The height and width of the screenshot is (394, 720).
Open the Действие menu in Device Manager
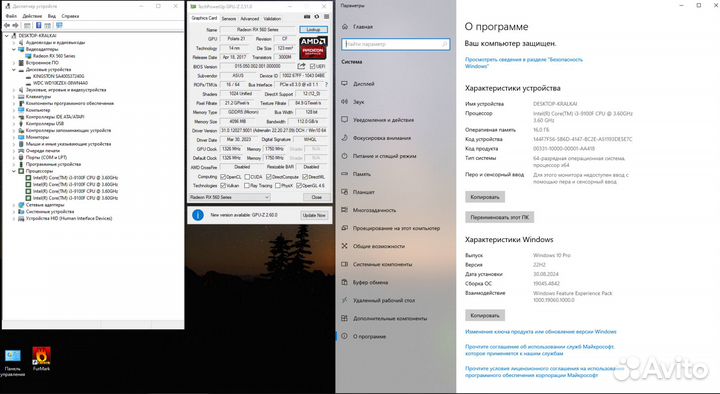point(32,16)
